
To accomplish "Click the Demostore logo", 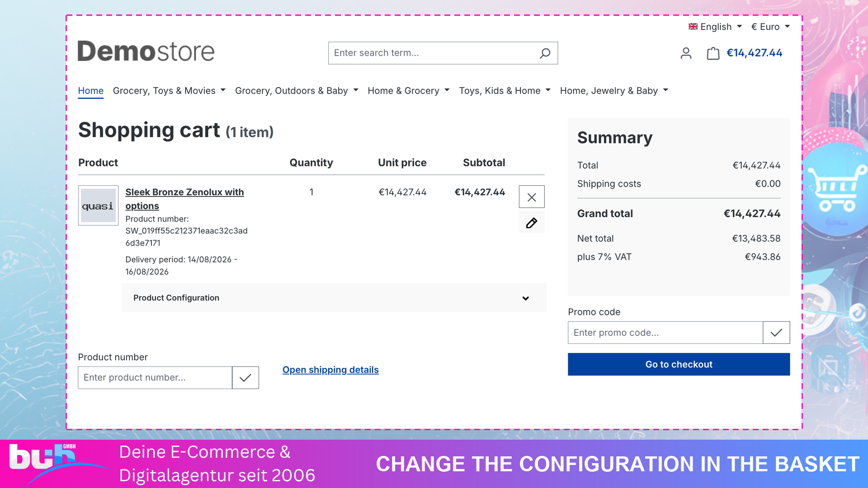I will coord(146,52).
